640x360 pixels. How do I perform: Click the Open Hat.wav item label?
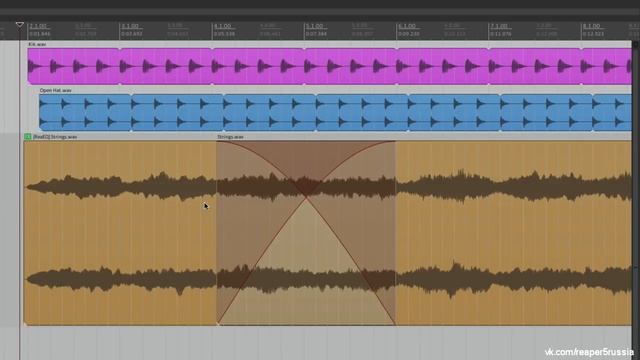[56, 90]
